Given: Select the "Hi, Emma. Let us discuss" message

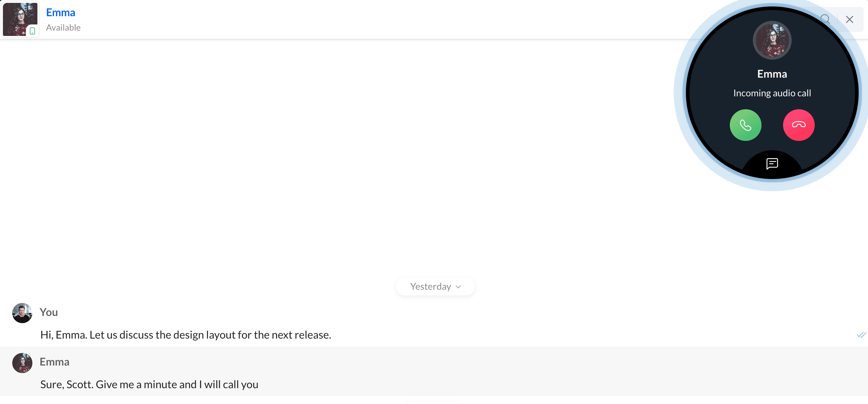Looking at the screenshot, I should click(186, 335).
